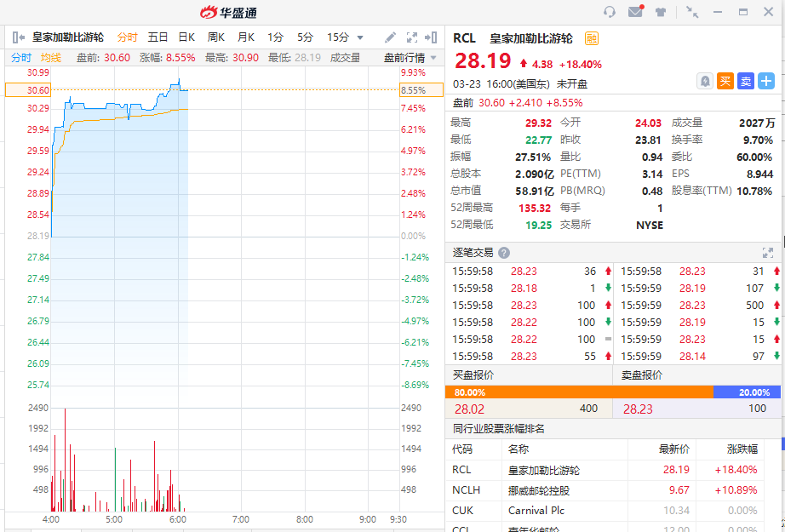Viewport: 785px width, 532px height.
Task: Switch to the 五日 chart tab
Action: pyautogui.click(x=158, y=37)
